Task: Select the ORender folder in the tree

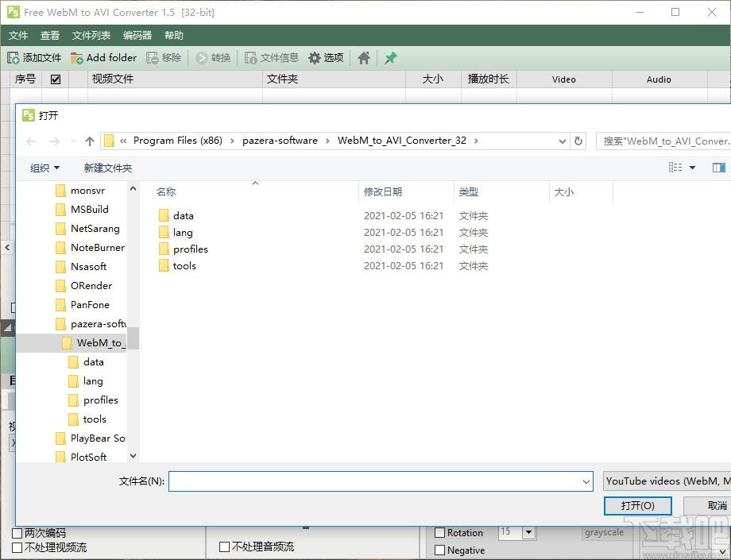Action: (x=91, y=286)
